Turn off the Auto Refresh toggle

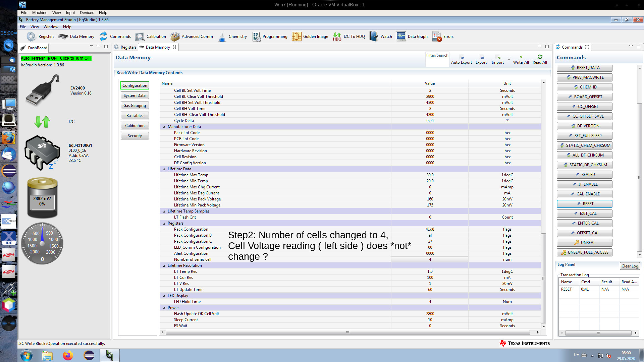(56, 58)
